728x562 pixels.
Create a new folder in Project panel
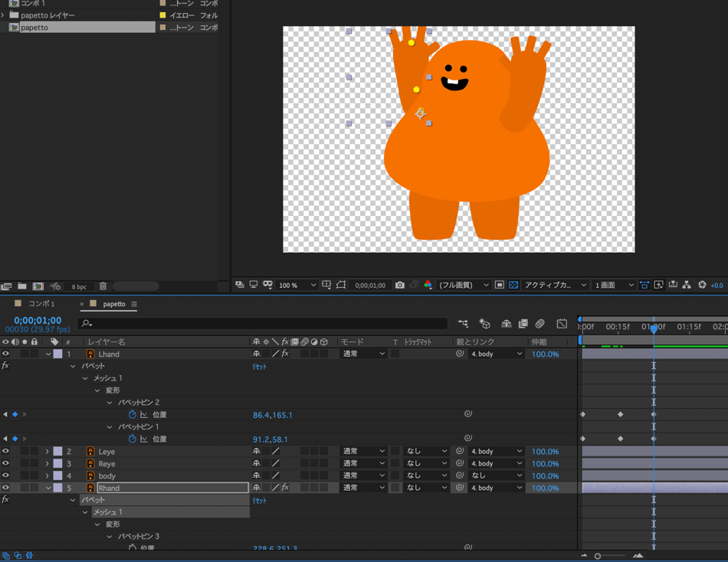coord(22,286)
